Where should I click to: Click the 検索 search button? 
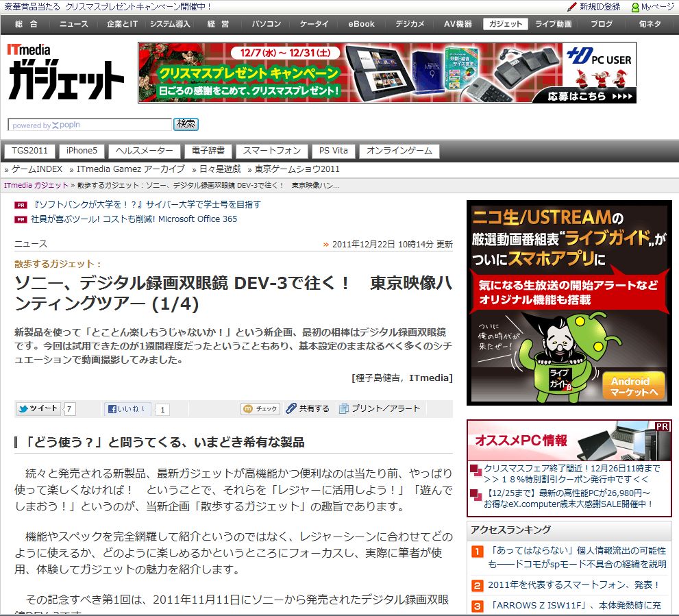click(x=186, y=124)
